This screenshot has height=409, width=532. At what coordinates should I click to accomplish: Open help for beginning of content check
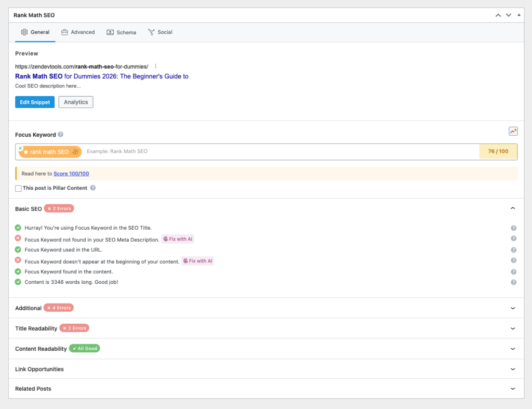coord(514,261)
